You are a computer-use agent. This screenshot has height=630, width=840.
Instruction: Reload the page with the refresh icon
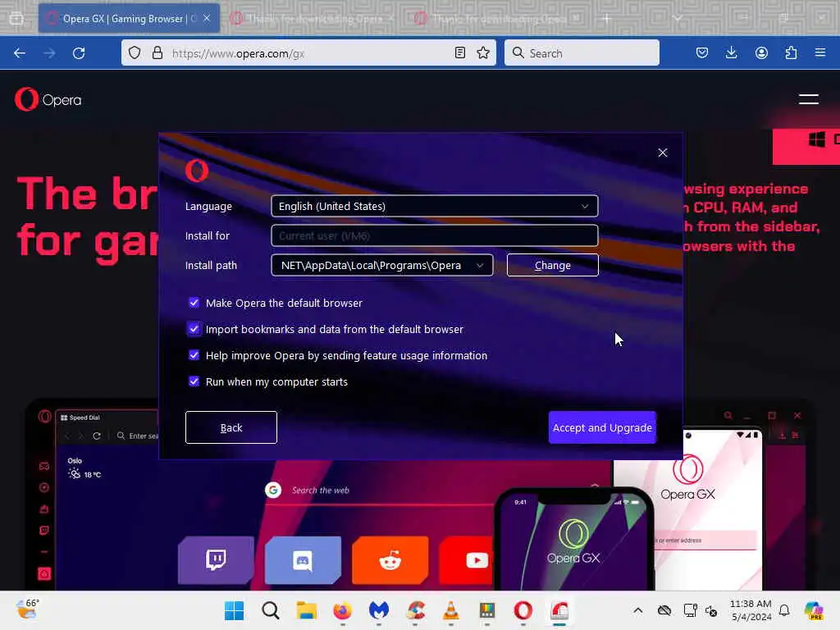point(79,53)
